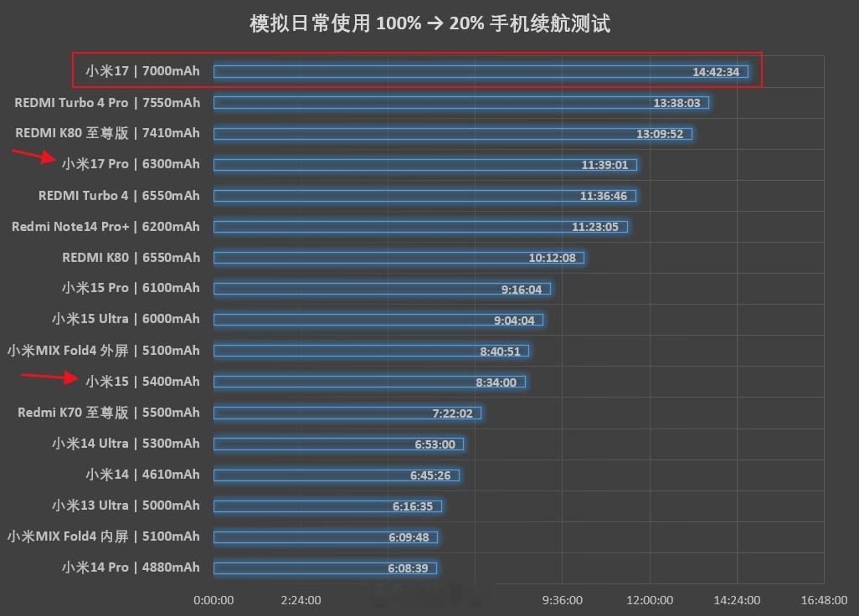
Task: Select the label 小米17 | 7000mAh
Action: pos(142,71)
